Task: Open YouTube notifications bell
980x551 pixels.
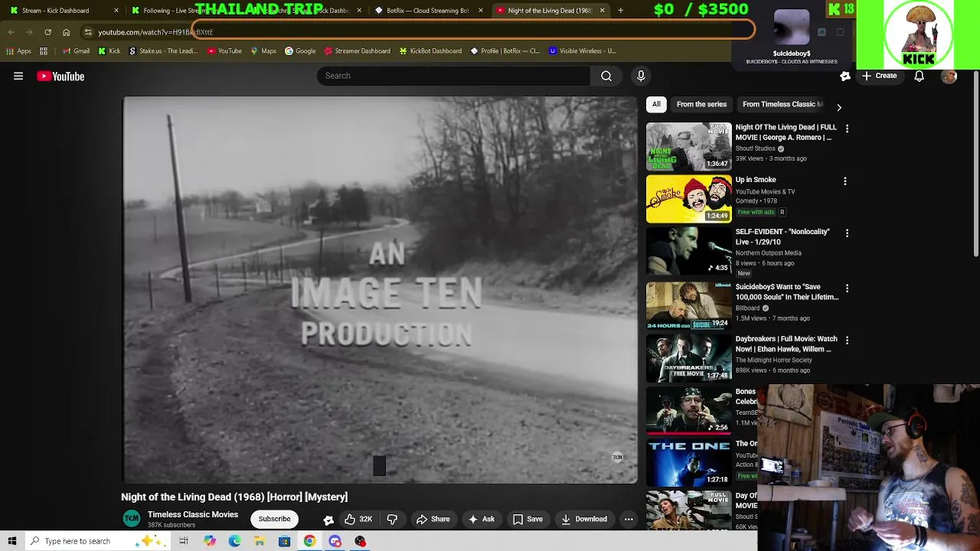Action: (920, 76)
